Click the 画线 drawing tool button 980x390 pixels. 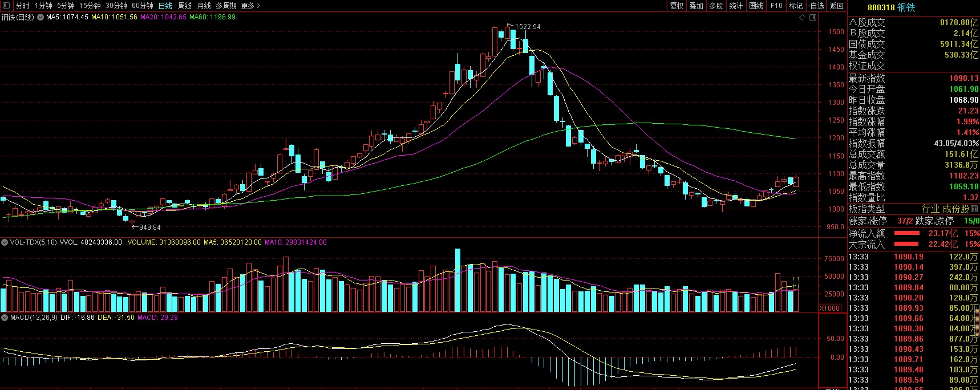coord(756,6)
